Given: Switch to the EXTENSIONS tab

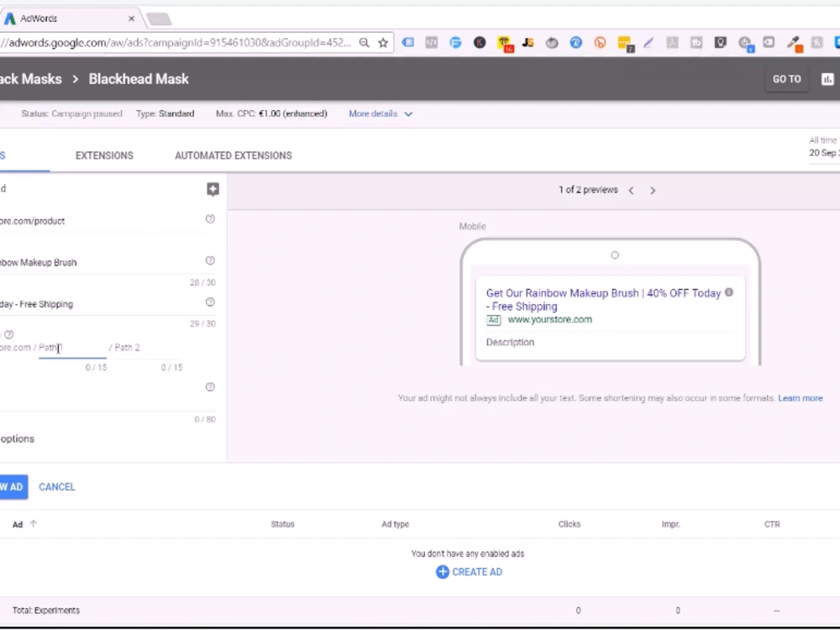Looking at the screenshot, I should click(x=104, y=155).
